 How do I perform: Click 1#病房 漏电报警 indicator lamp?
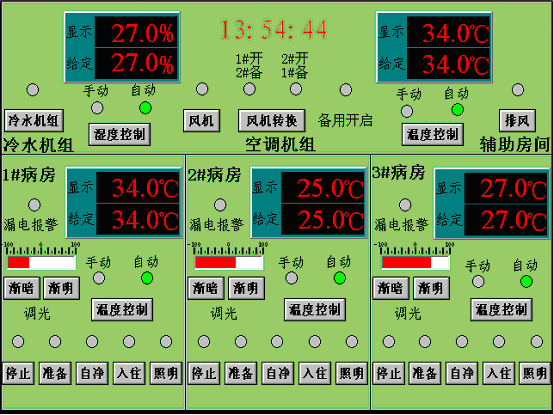click(34, 205)
